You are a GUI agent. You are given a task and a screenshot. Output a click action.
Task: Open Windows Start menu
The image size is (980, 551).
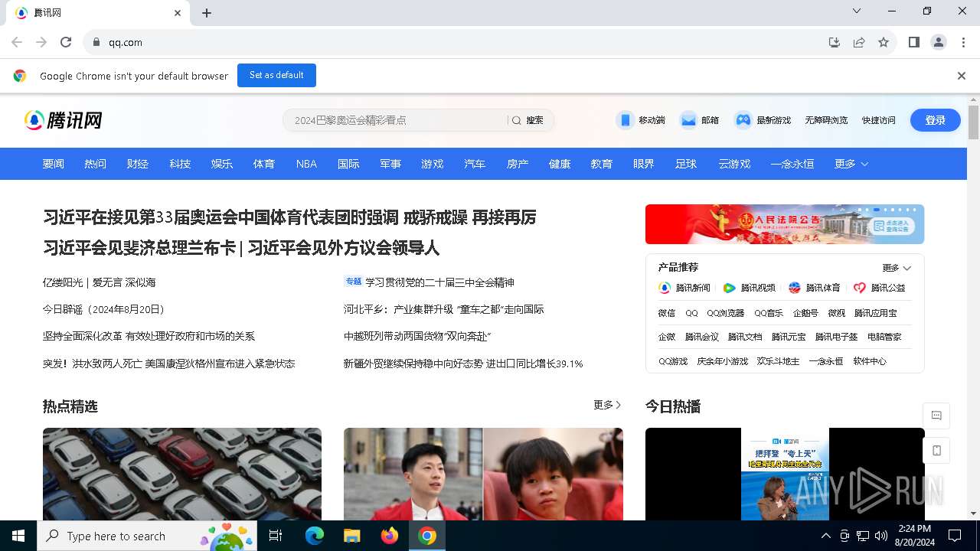click(18, 536)
